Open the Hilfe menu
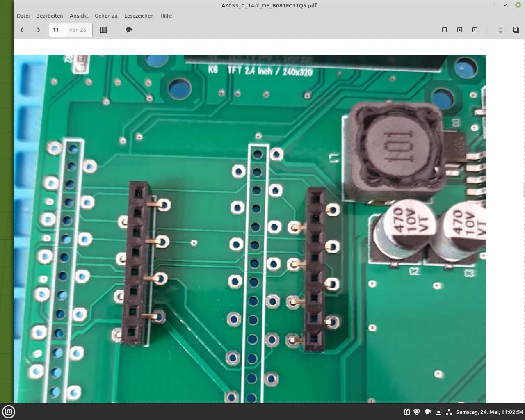Screen dimensions: 525x420 click(166, 16)
